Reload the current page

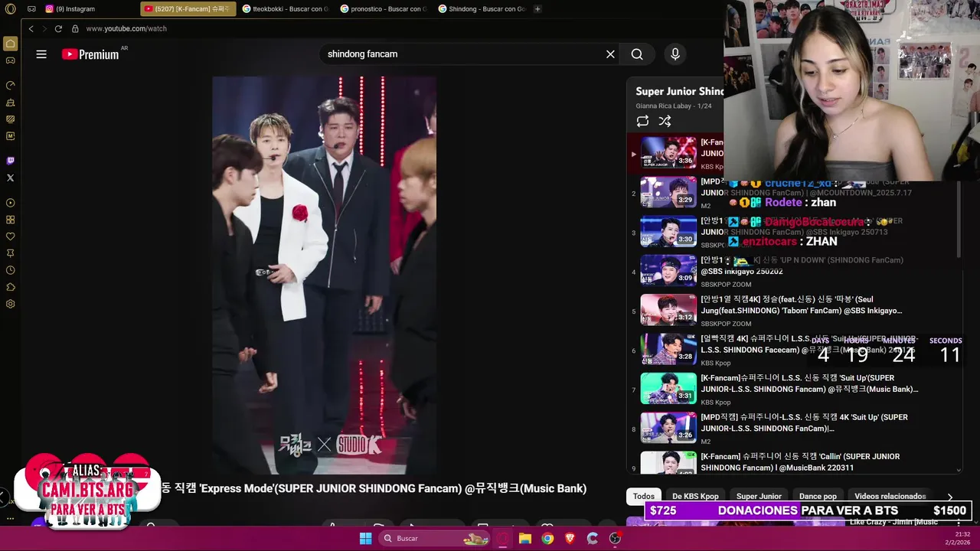pos(58,28)
